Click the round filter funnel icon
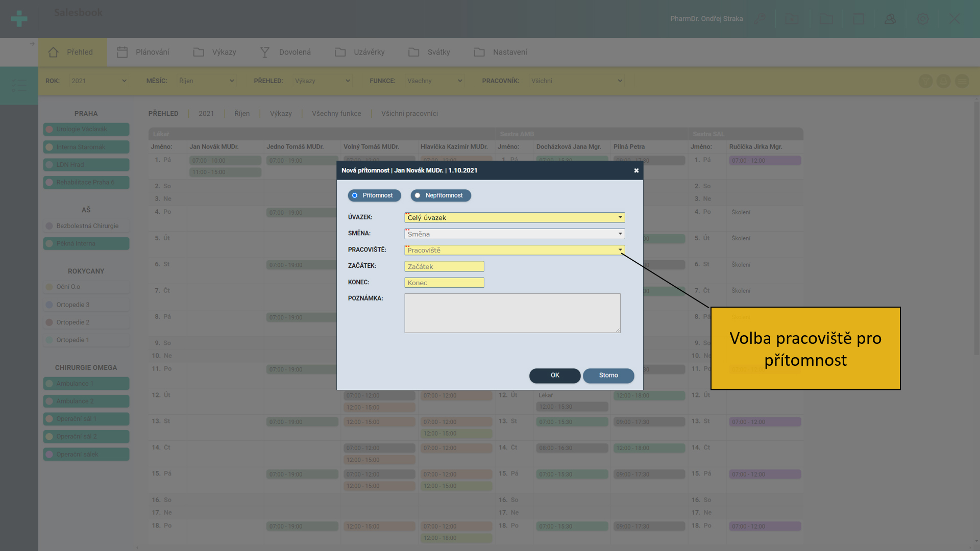 click(x=925, y=81)
